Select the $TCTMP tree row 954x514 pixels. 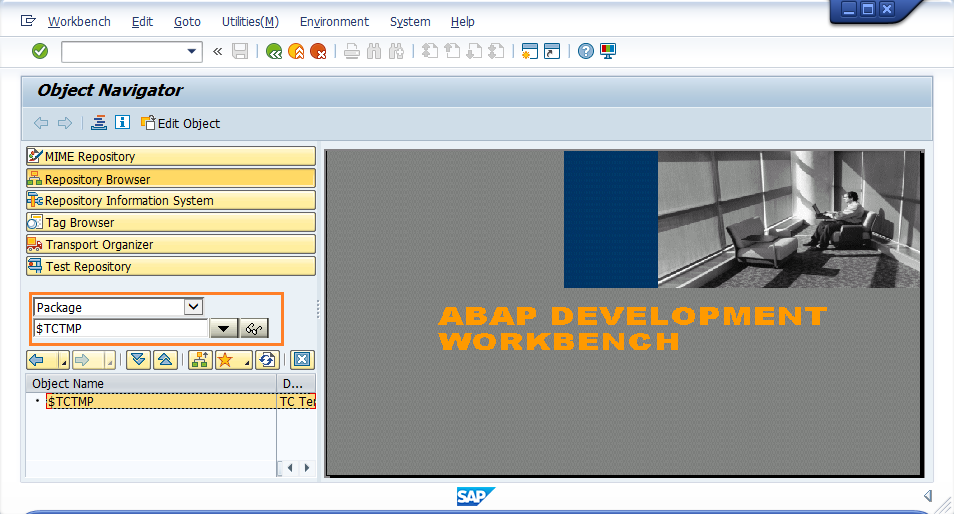click(x=161, y=401)
